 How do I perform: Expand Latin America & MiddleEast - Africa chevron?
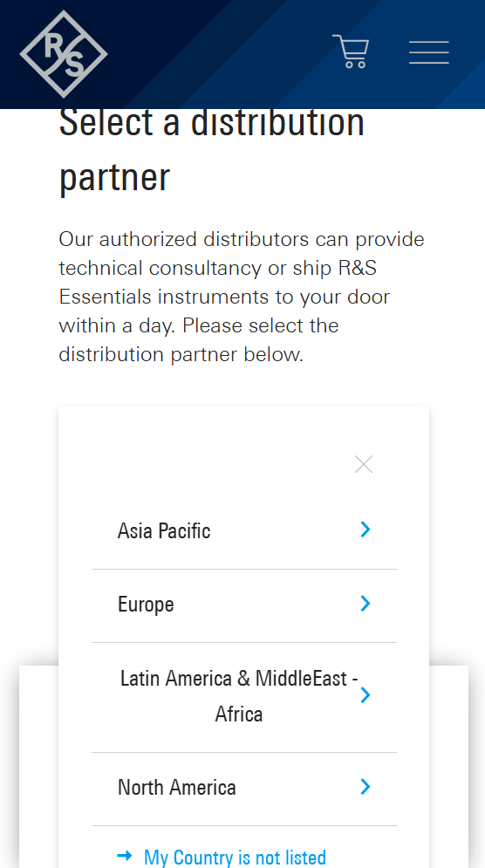point(365,695)
